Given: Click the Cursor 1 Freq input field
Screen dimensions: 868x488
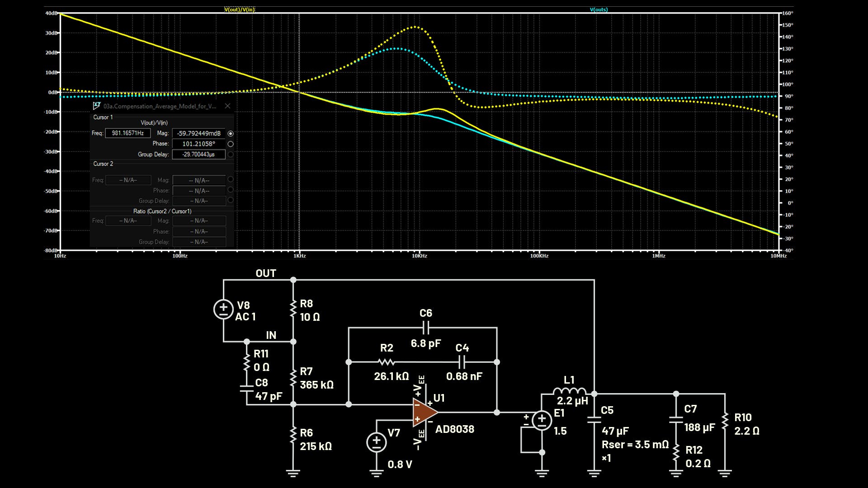Looking at the screenshot, I should pyautogui.click(x=127, y=133).
